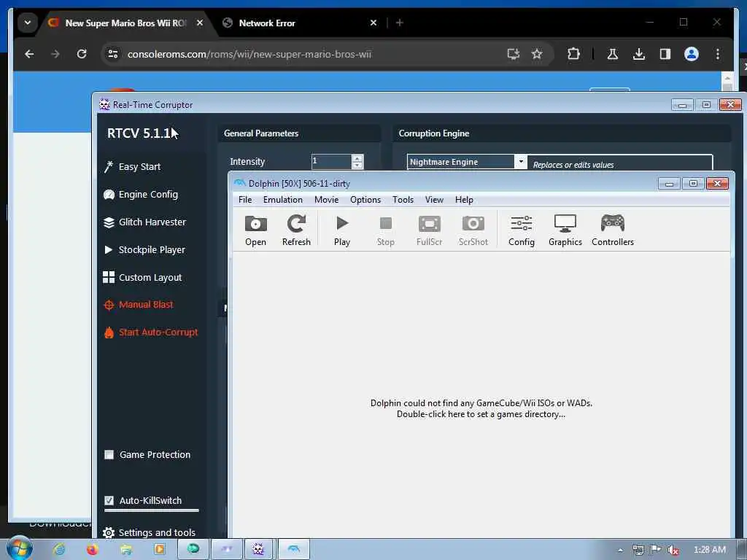The image size is (747, 560).
Task: Open the Options menu in Dolphin
Action: (x=365, y=200)
